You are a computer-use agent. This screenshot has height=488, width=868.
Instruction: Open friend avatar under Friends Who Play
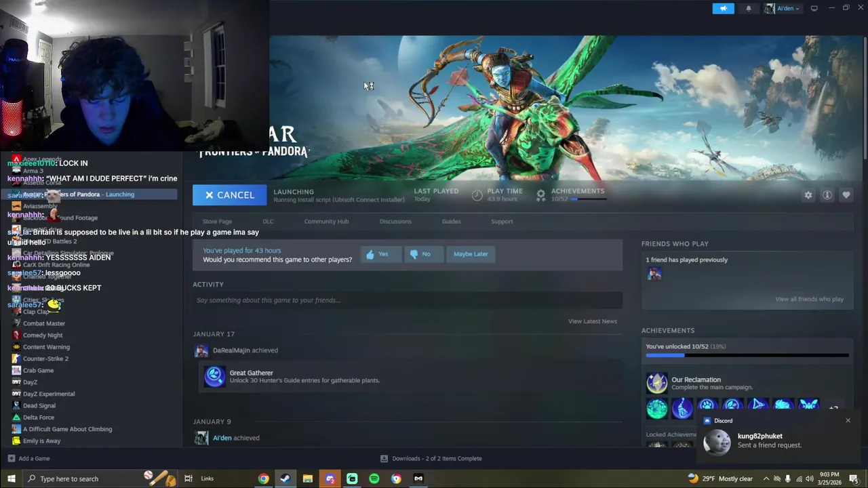[654, 274]
